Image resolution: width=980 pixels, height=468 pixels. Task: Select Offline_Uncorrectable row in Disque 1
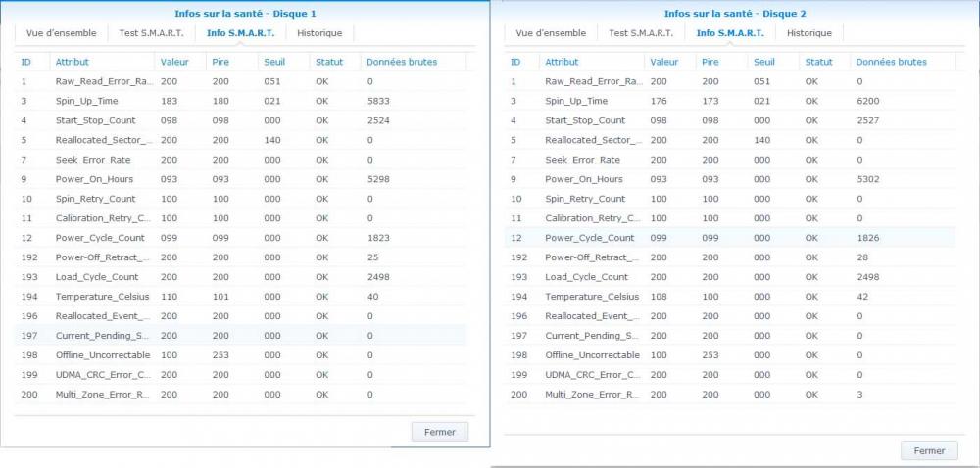click(x=241, y=355)
